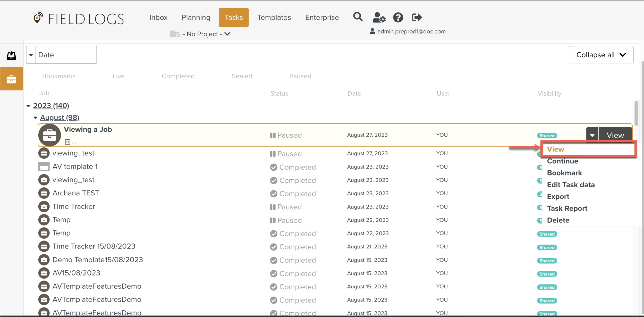Toggle the Bookmarks filter
The width and height of the screenshot is (644, 317).
point(59,76)
